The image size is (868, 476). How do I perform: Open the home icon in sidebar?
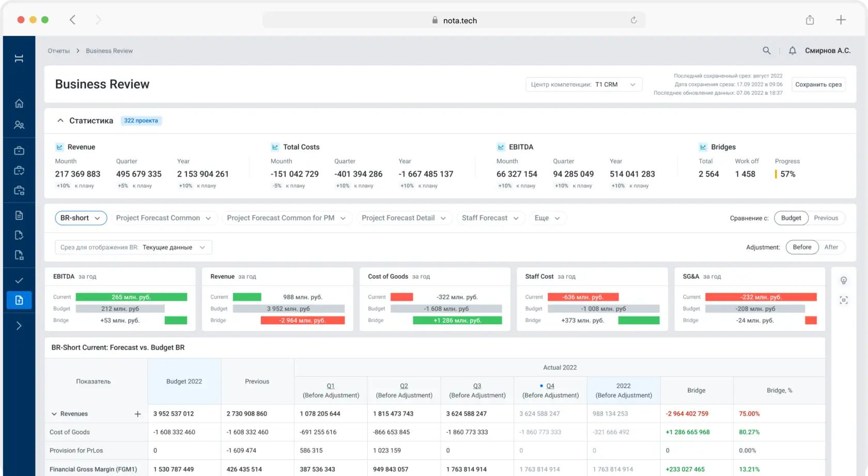click(19, 103)
